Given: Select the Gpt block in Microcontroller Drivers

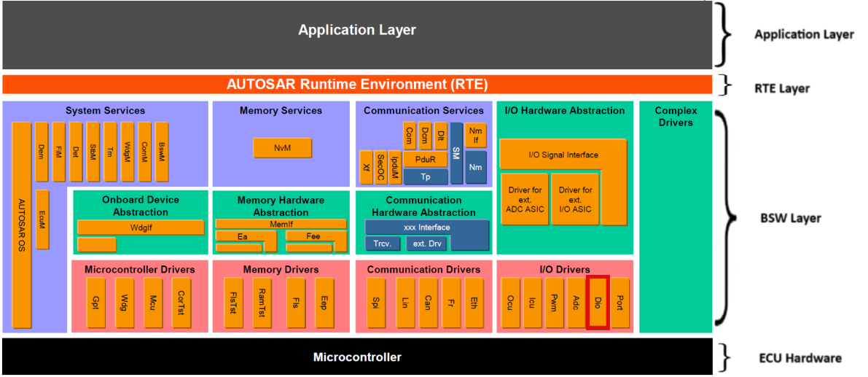Looking at the screenshot, I should coord(96,302).
